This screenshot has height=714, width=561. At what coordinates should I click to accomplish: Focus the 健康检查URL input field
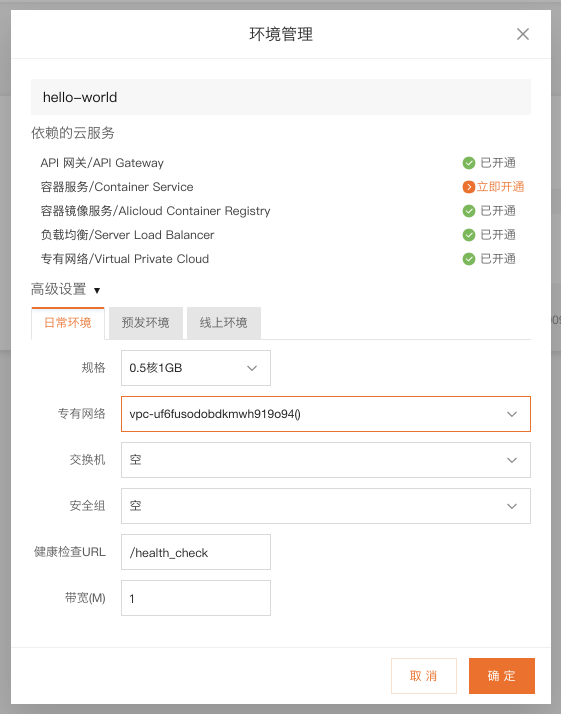click(x=196, y=552)
